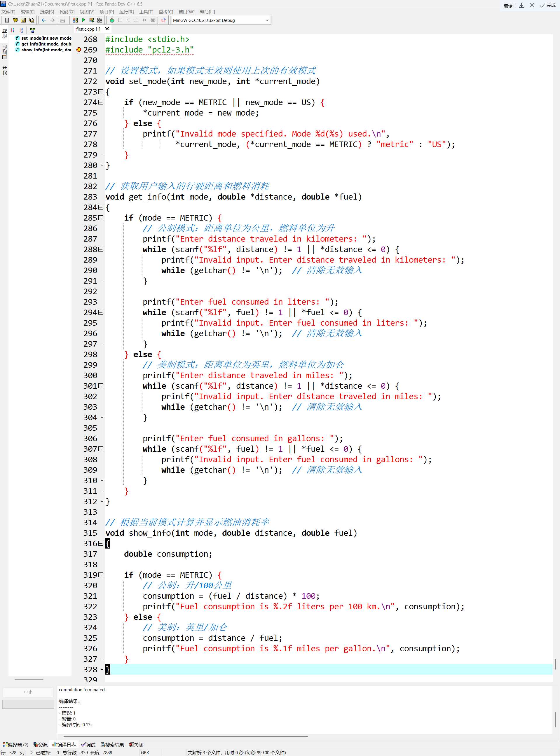
Task: Open the 文件[F] menu
Action: [8, 12]
